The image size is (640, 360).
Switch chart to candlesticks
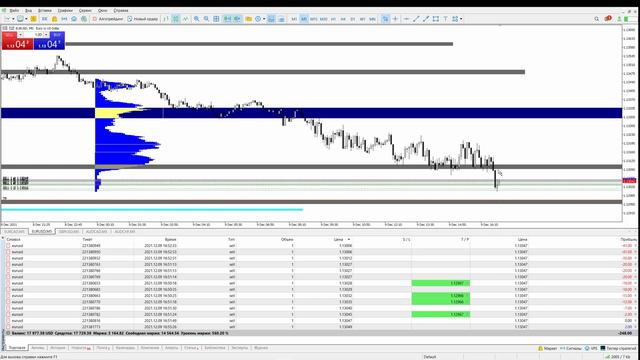click(x=176, y=19)
